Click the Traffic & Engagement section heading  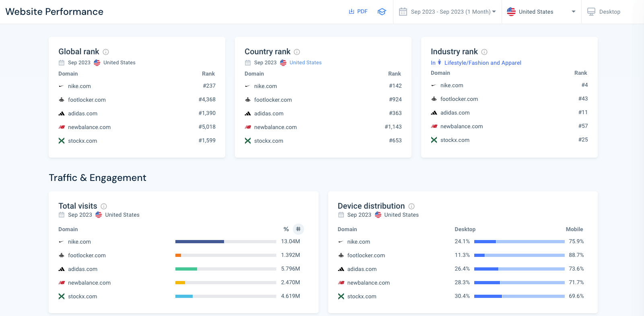point(97,178)
